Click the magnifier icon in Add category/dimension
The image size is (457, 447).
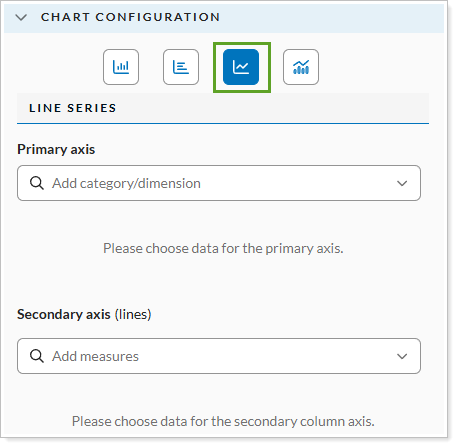pos(37,183)
